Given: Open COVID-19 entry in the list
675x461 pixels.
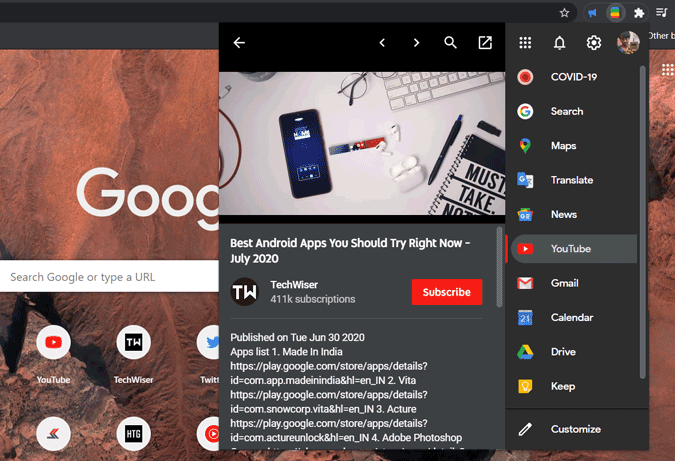Looking at the screenshot, I should pyautogui.click(x=574, y=77).
